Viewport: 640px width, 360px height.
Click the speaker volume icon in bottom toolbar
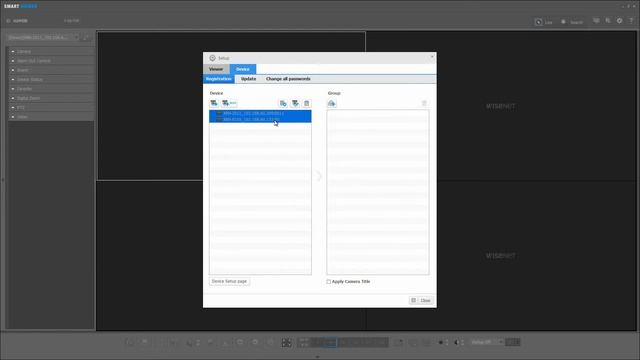pyautogui.click(x=457, y=342)
